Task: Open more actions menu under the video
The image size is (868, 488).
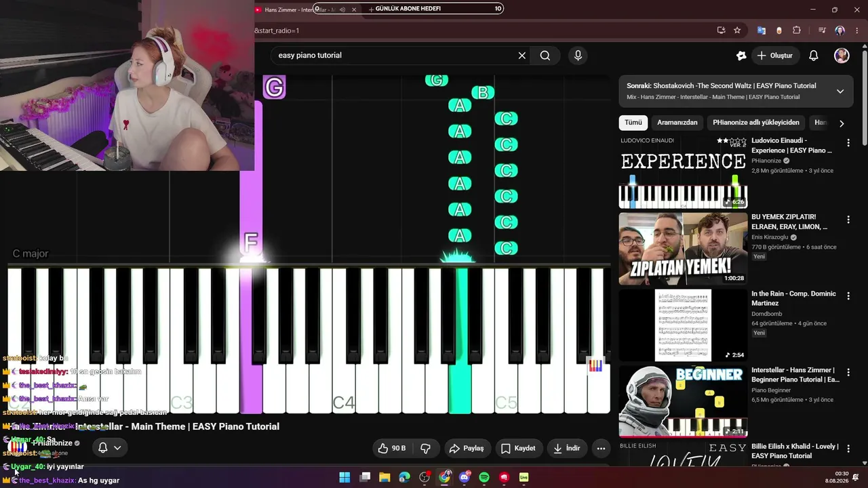Action: click(601, 448)
